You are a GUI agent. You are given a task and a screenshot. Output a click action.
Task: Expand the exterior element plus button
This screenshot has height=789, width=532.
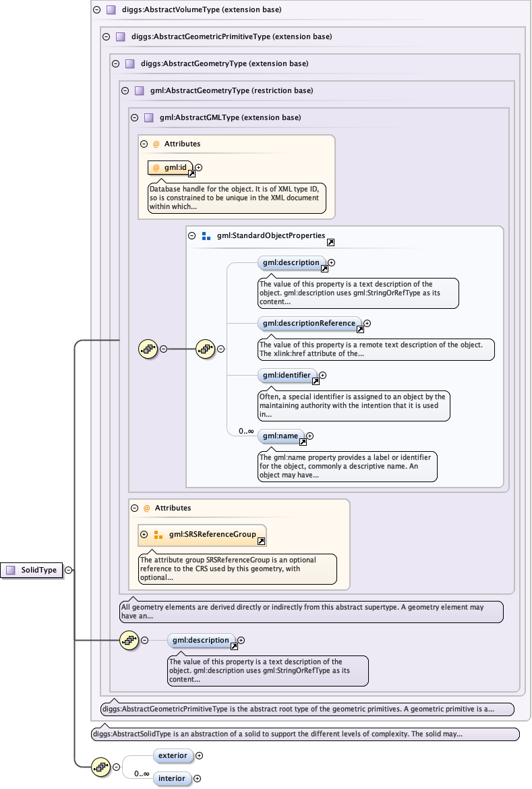click(199, 756)
